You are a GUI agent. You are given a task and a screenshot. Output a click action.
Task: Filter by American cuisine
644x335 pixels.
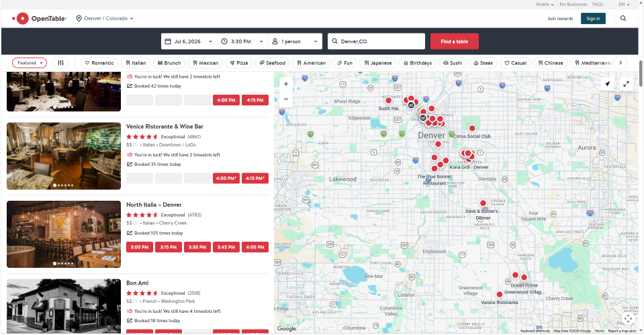(311, 63)
